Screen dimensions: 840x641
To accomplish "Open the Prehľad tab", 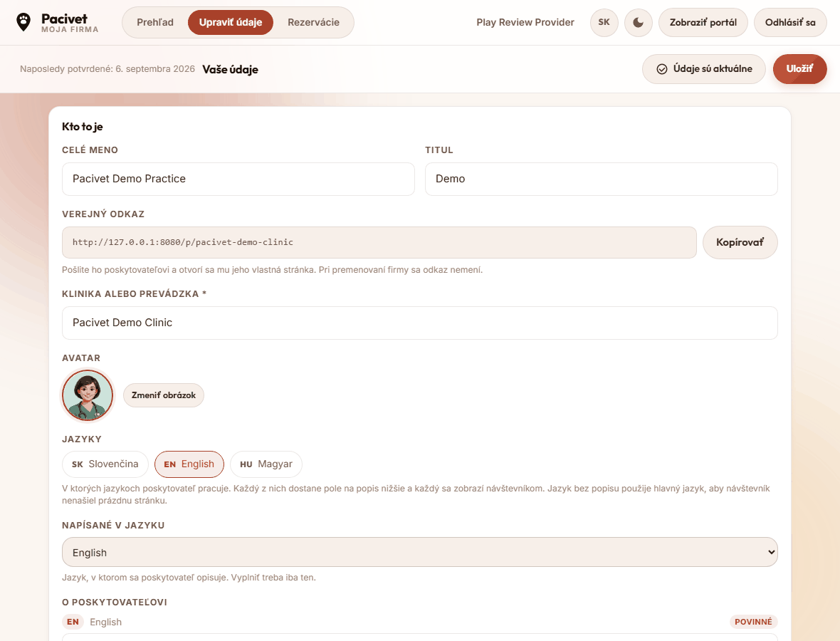I will [154, 23].
